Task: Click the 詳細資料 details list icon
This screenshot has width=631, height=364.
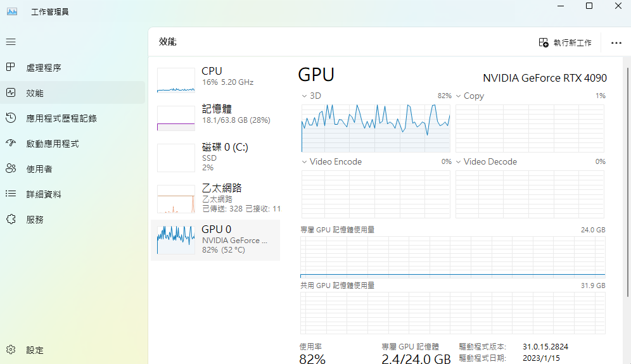Action: point(11,194)
